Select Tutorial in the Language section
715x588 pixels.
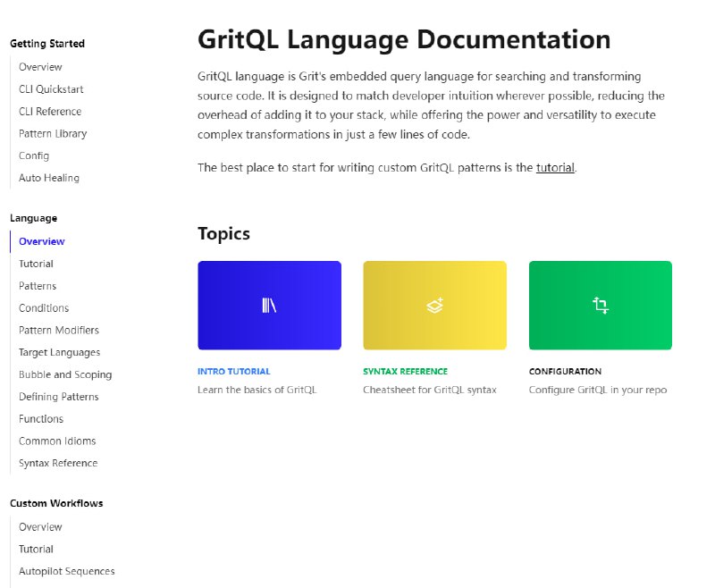click(36, 263)
